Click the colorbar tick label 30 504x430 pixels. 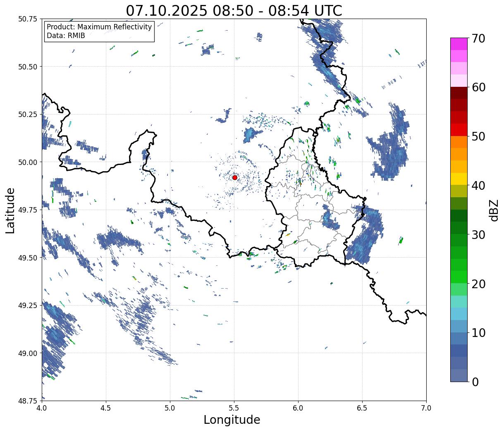click(x=478, y=235)
